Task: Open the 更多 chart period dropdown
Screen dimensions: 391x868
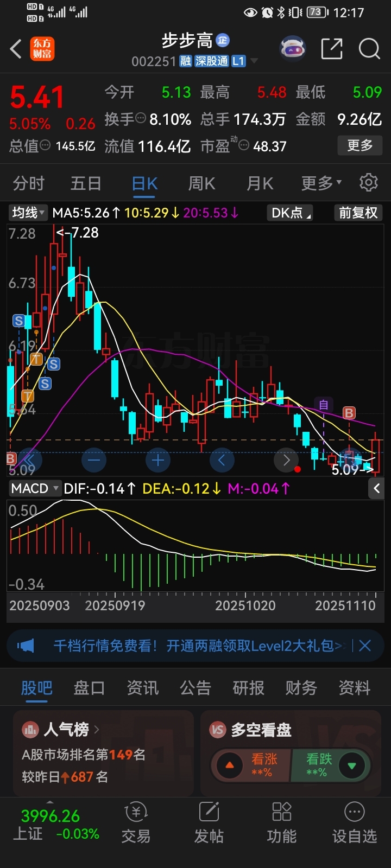Action: click(321, 183)
